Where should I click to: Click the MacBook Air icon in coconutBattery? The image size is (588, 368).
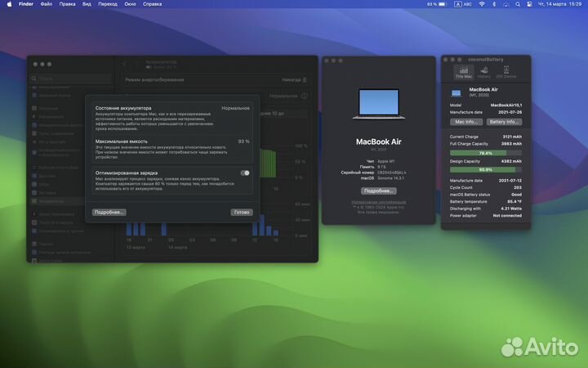point(457,92)
